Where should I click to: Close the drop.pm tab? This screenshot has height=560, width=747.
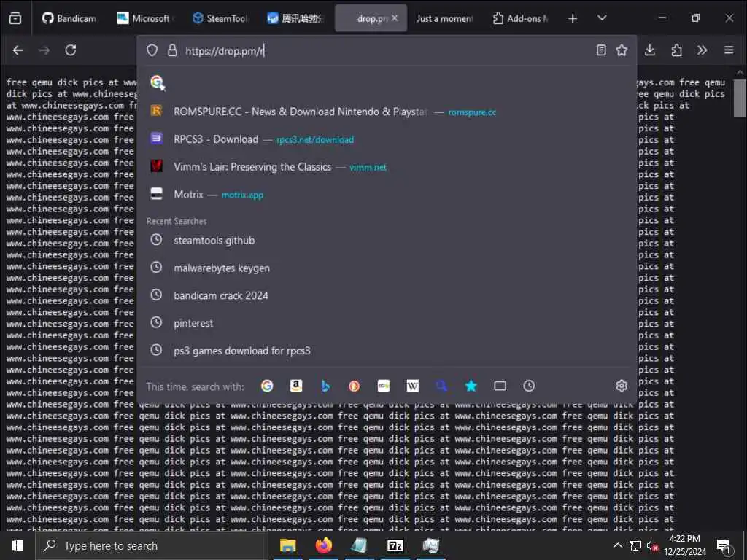[395, 18]
